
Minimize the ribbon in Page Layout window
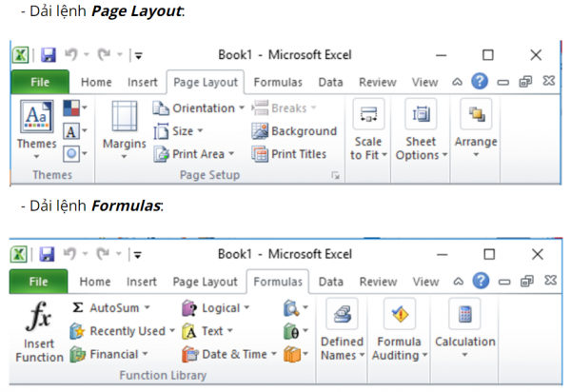click(458, 82)
